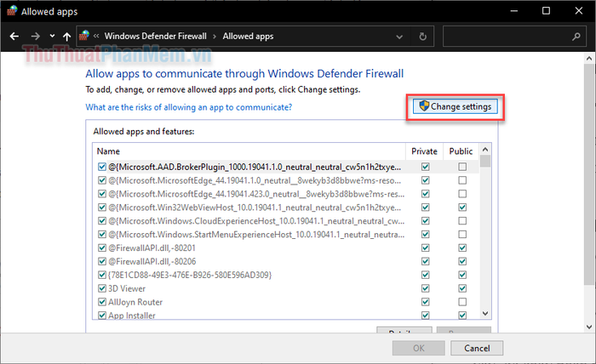The image size is (596, 364).
Task: Click the Allowed apps title bar icon
Action: 12,11
